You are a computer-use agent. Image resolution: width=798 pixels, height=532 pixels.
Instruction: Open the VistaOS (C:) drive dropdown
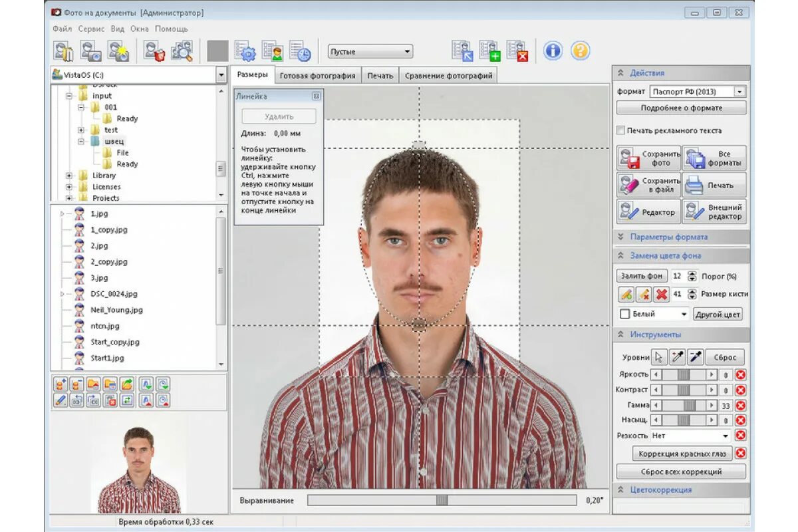(x=221, y=75)
